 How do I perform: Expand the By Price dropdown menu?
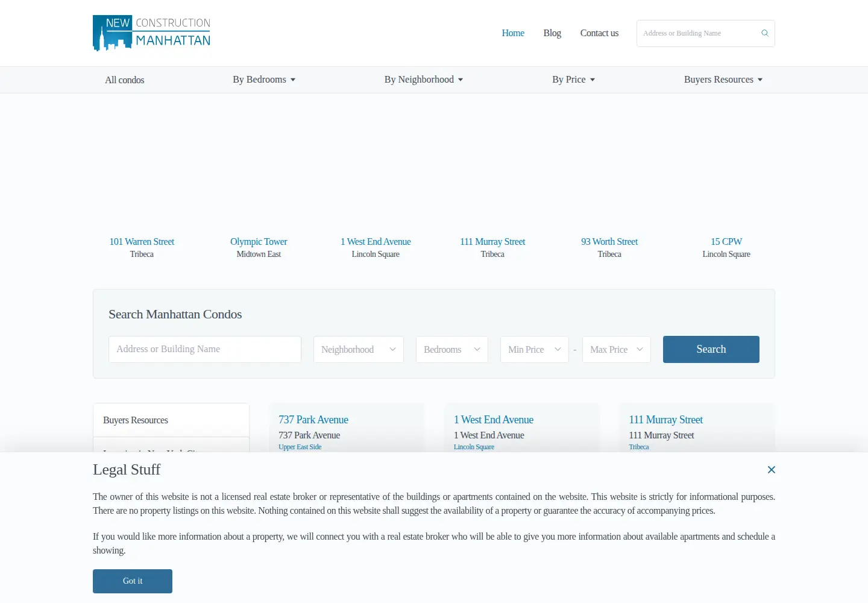(574, 80)
